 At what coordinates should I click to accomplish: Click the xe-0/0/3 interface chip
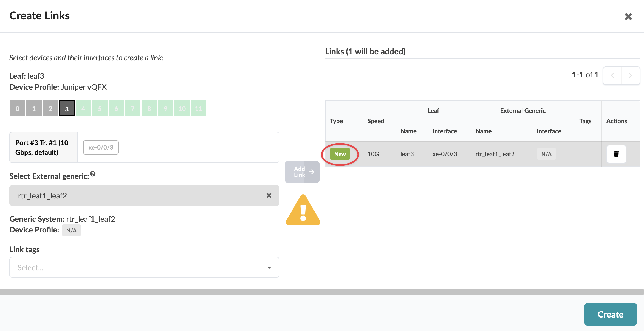[x=101, y=147]
